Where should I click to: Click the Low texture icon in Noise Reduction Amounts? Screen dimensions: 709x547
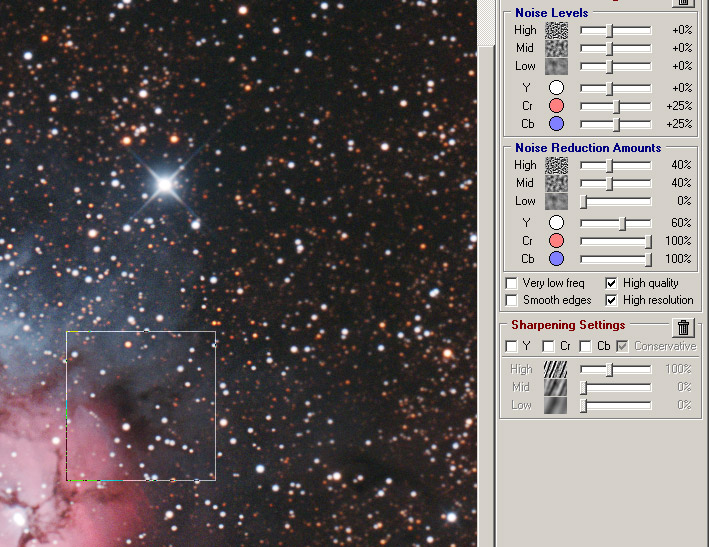(556, 202)
